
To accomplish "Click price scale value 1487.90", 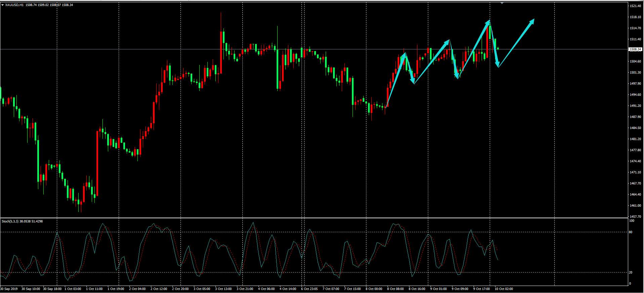I will 636,117.
